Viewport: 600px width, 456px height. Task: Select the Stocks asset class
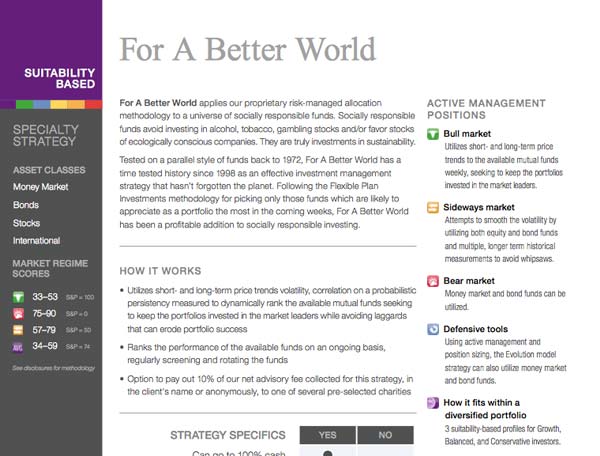click(26, 223)
